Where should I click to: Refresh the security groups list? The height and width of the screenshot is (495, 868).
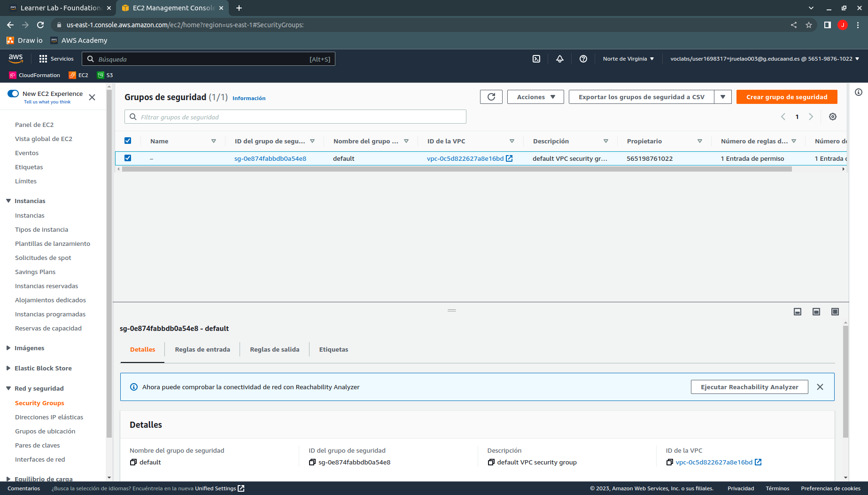491,97
